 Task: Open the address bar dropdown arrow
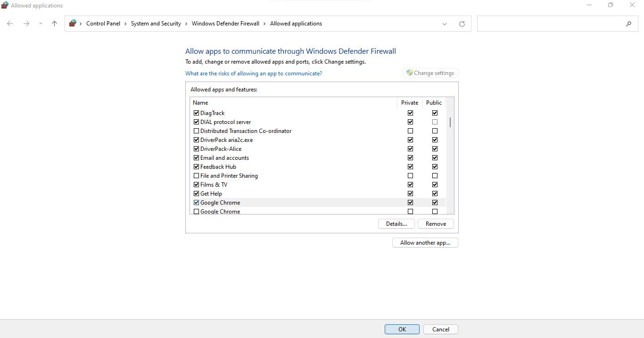444,24
